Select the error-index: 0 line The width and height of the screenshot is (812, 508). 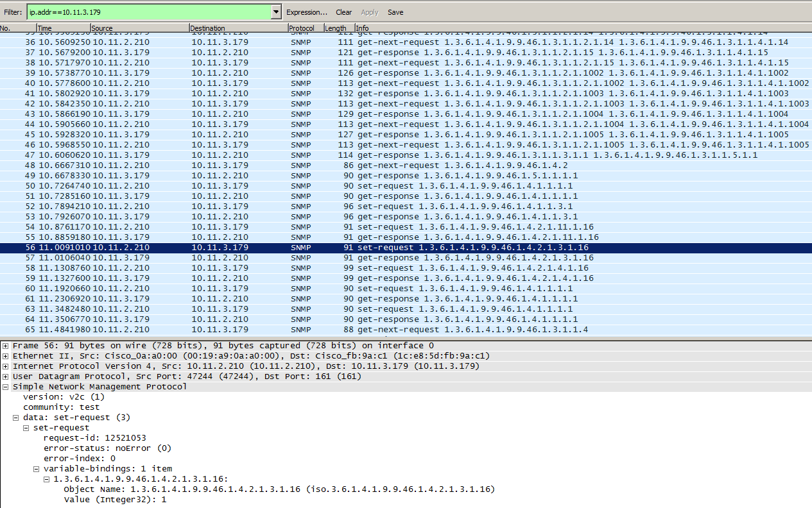(x=79, y=459)
